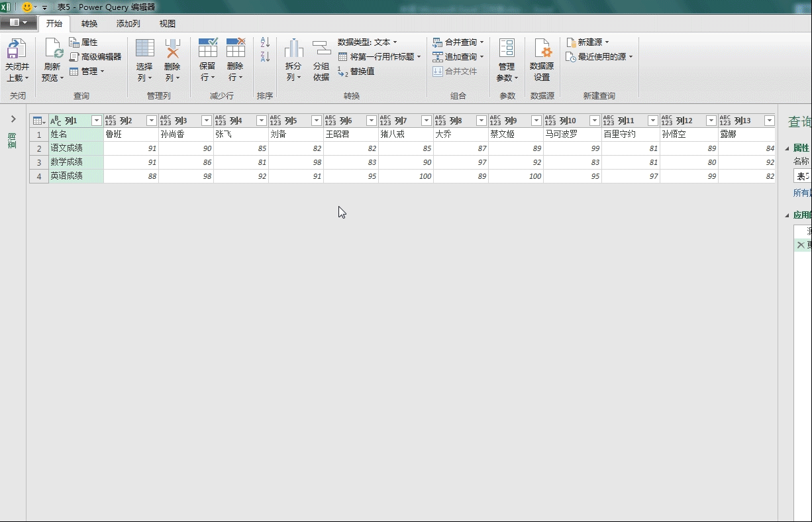Open the 列13 column filter dropdown
Image resolution: width=812 pixels, height=522 pixels.
click(x=769, y=121)
